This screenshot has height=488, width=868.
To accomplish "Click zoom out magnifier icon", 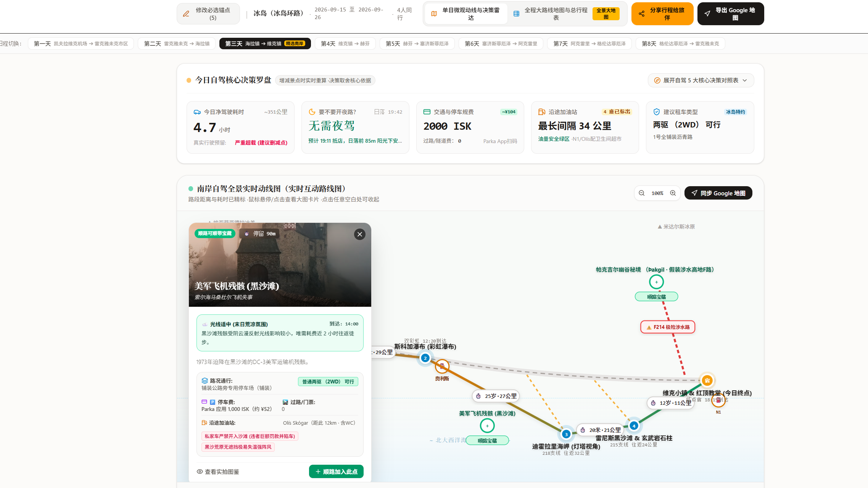I will 642,193.
